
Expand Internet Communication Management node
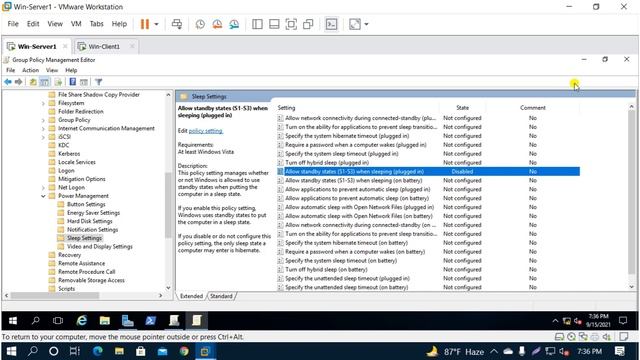tap(43, 129)
